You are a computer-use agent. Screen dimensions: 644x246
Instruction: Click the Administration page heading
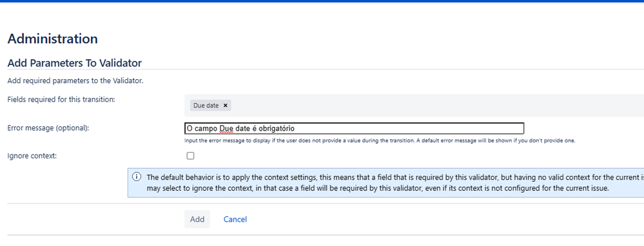click(53, 39)
